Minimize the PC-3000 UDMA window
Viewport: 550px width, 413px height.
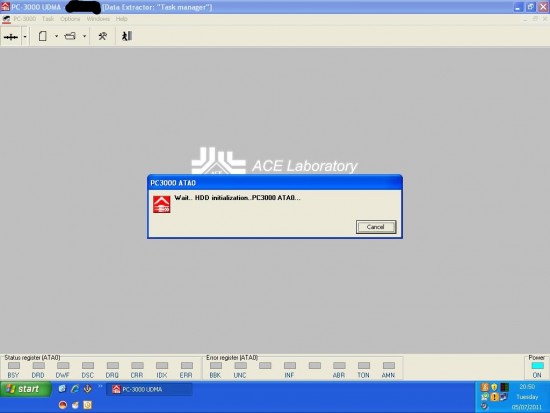click(x=518, y=7)
